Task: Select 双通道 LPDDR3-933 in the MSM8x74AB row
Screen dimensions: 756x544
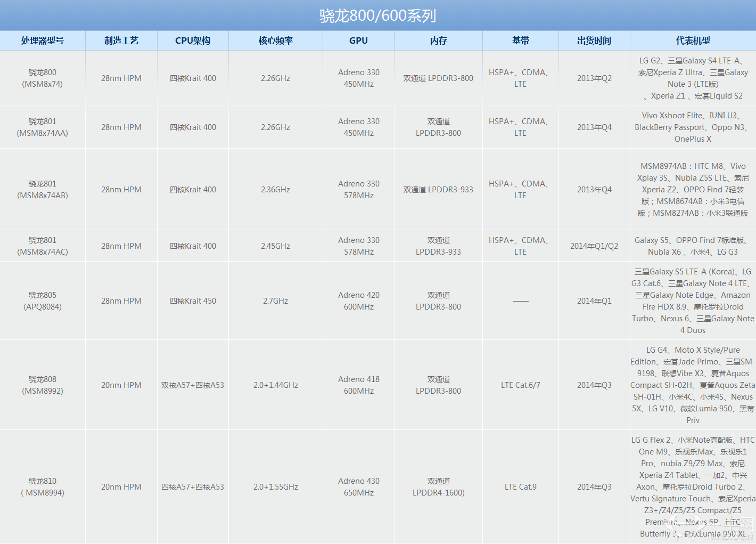Action: (x=438, y=190)
